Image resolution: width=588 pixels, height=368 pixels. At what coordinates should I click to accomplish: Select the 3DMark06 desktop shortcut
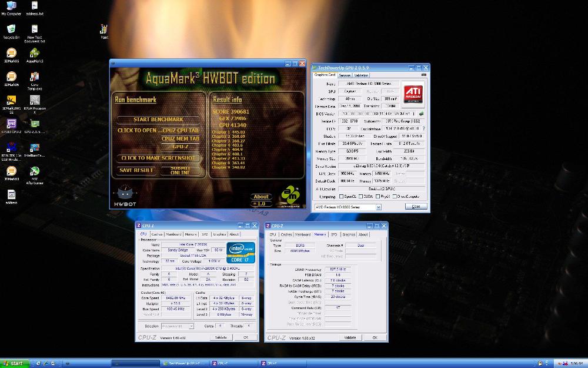pyautogui.click(x=11, y=79)
